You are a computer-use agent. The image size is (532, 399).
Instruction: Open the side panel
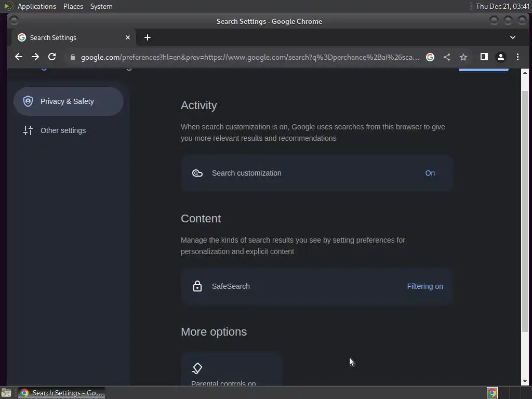(x=484, y=57)
